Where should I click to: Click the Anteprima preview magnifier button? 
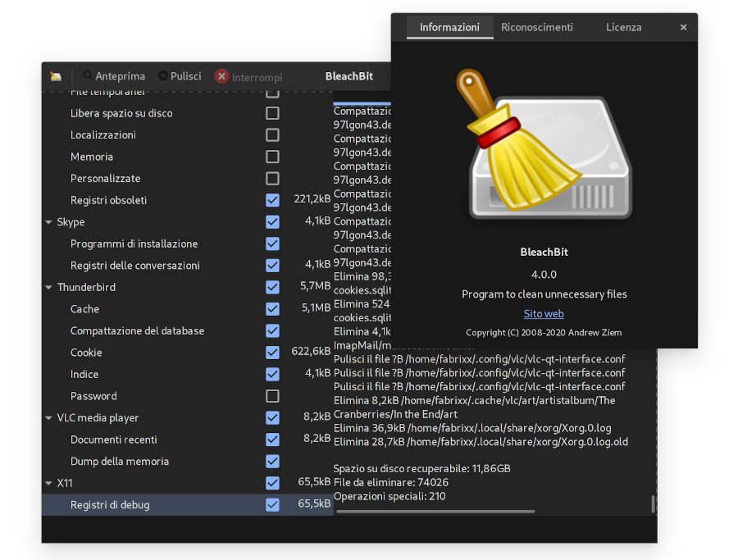114,76
